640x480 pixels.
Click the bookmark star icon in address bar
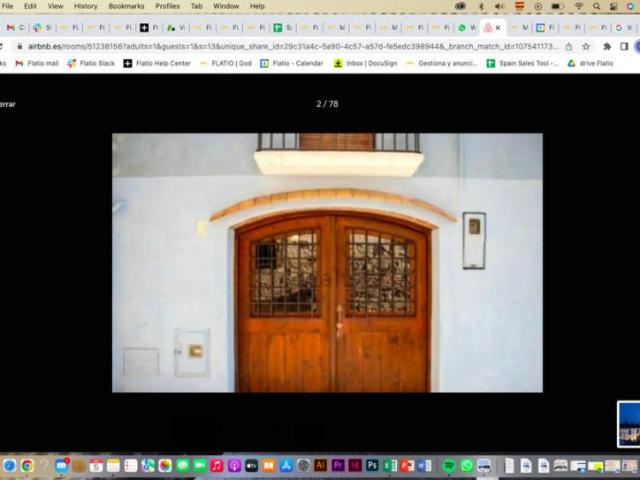(586, 46)
